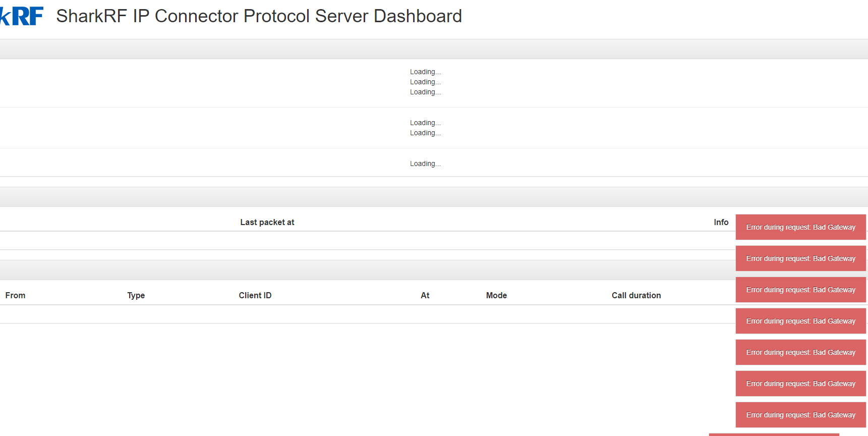
Task: Click the SharkRF logo
Action: 22,16
